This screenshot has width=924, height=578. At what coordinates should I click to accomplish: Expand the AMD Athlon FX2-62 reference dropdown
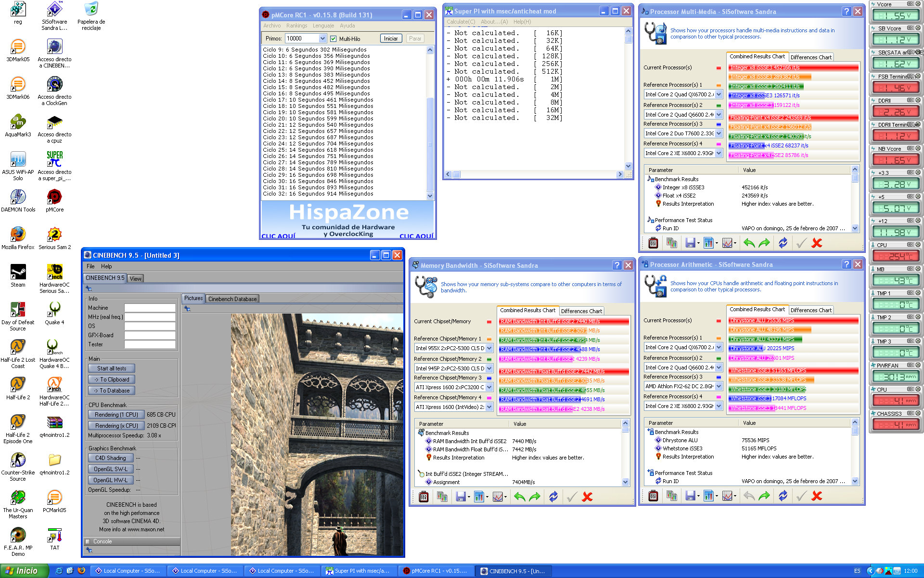coord(719,386)
